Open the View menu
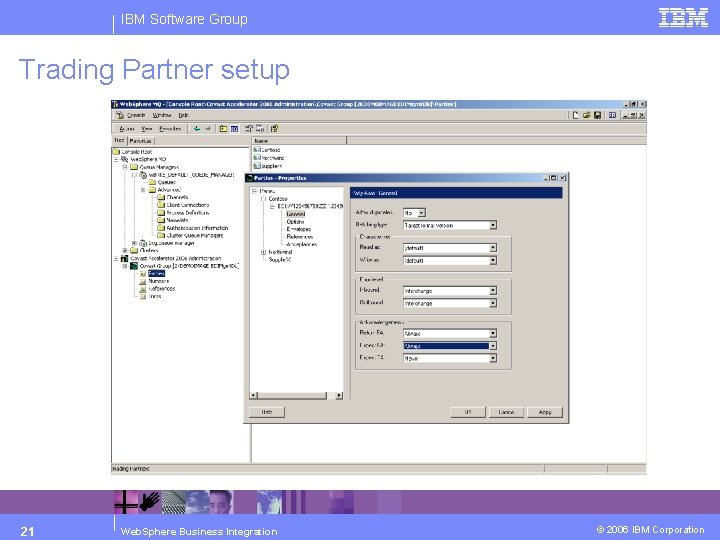Image resolution: width=720 pixels, height=540 pixels. pyautogui.click(x=147, y=129)
